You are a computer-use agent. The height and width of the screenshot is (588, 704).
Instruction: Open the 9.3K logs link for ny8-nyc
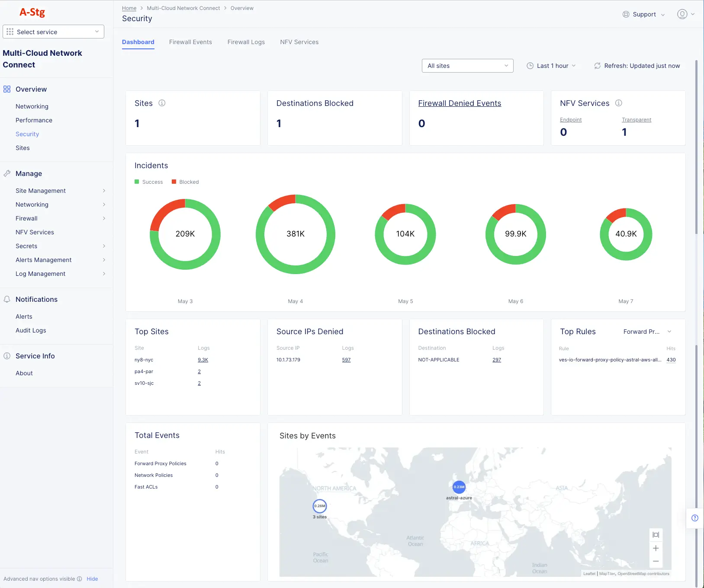pos(203,359)
